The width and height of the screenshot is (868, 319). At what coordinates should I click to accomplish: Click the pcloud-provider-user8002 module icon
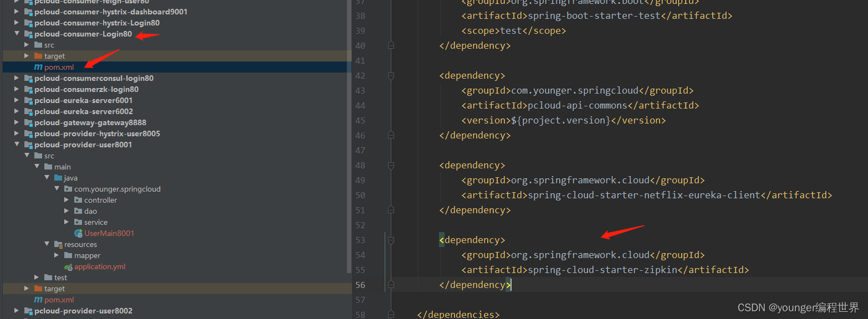[28, 311]
